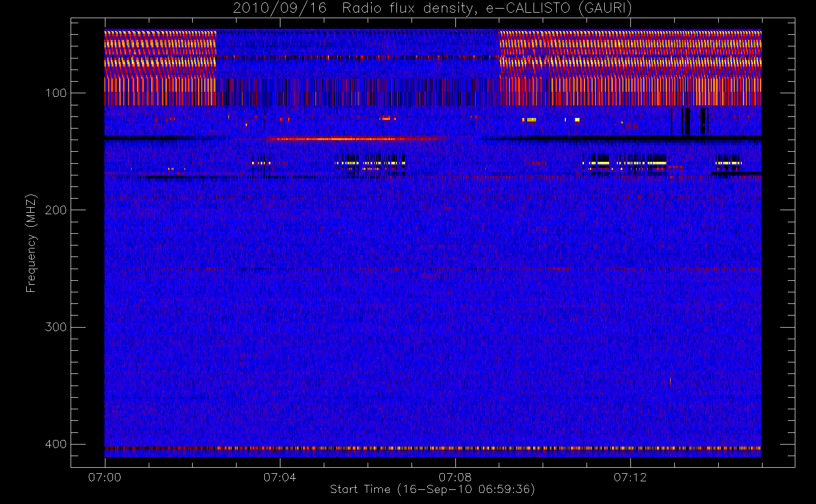Select the Frequency (MHz) axis label
Screen dimensions: 816x504
[x=31, y=243]
